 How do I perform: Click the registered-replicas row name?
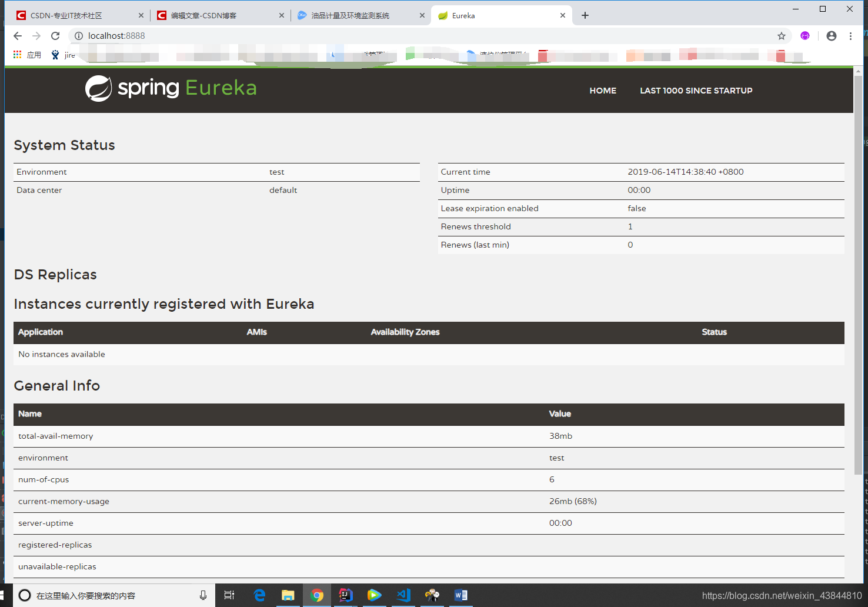(x=55, y=545)
